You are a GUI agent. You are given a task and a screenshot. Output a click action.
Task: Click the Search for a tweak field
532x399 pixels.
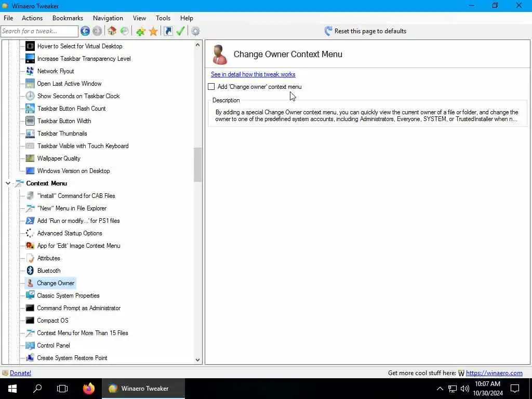pyautogui.click(x=39, y=31)
